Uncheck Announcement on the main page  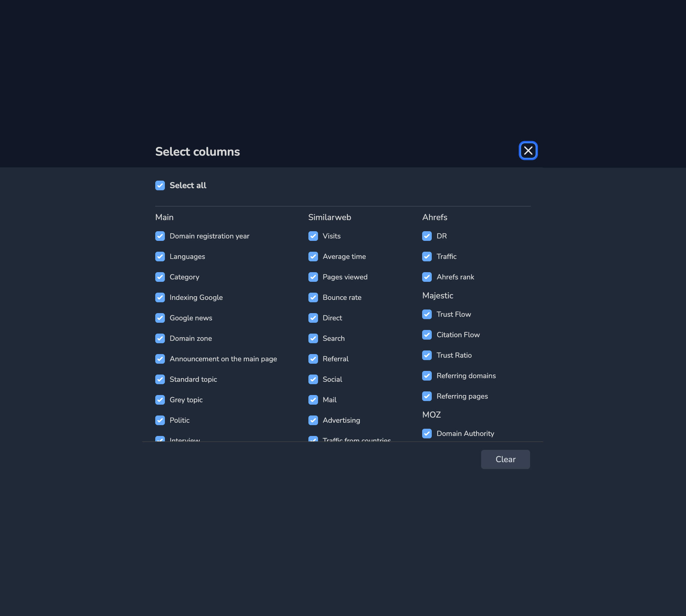pyautogui.click(x=160, y=359)
